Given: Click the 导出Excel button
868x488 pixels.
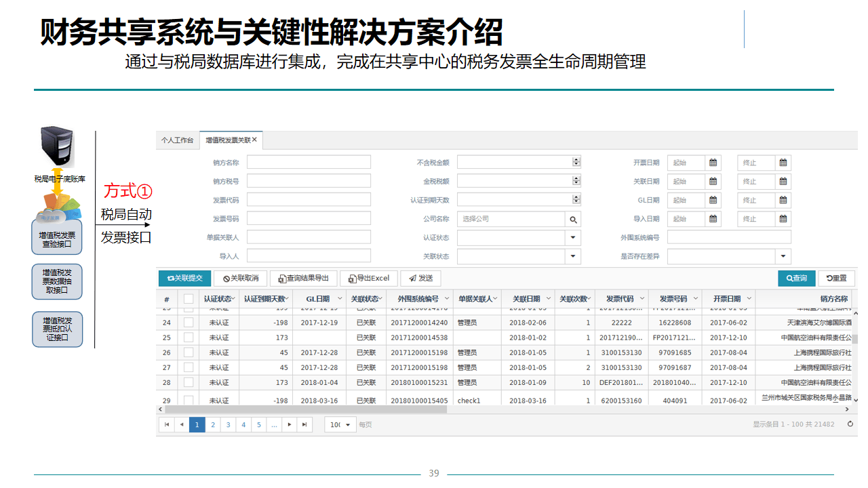Looking at the screenshot, I should (x=368, y=278).
